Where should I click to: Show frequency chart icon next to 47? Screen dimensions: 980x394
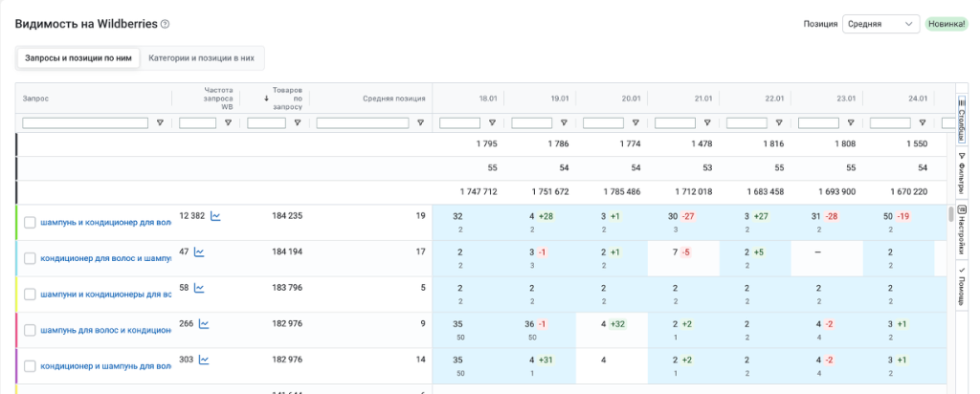tap(199, 252)
